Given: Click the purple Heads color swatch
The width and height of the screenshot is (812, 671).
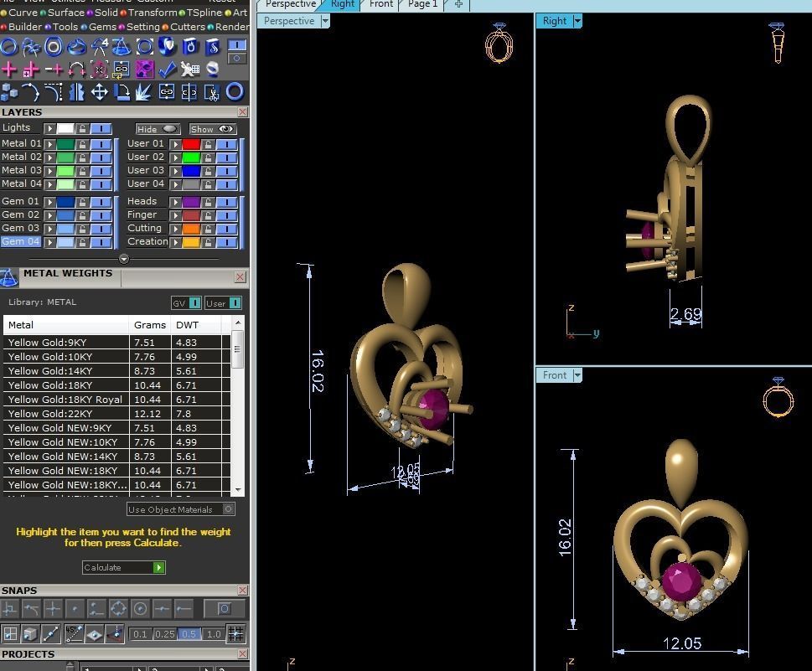Looking at the screenshot, I should point(191,201).
